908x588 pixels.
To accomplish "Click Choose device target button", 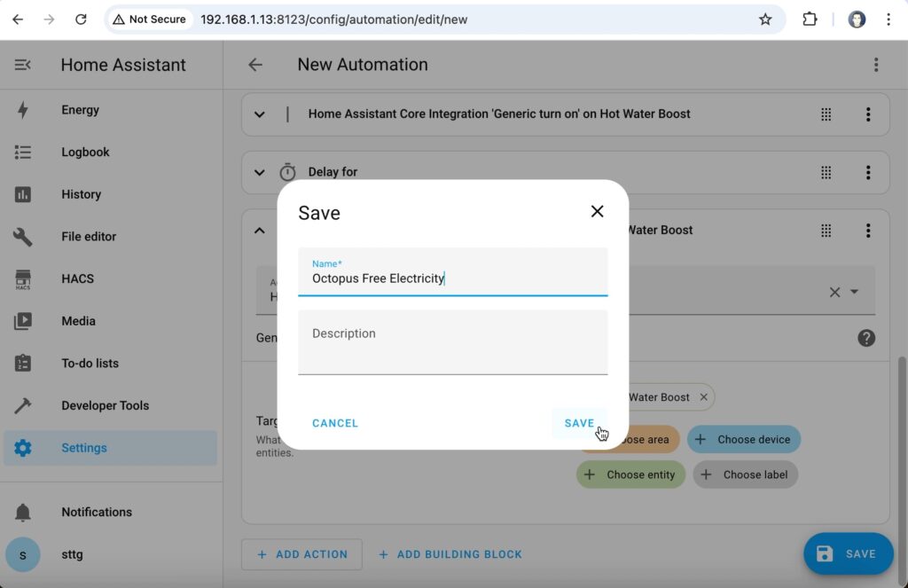I will coord(744,439).
